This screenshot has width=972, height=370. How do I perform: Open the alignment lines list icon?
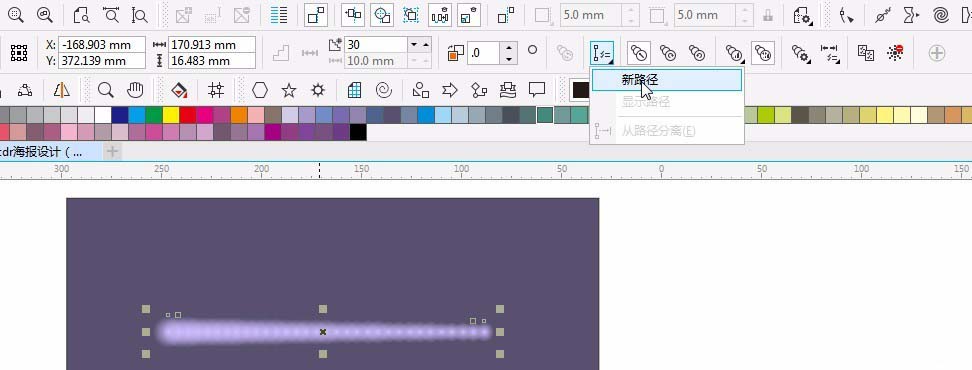[280, 15]
